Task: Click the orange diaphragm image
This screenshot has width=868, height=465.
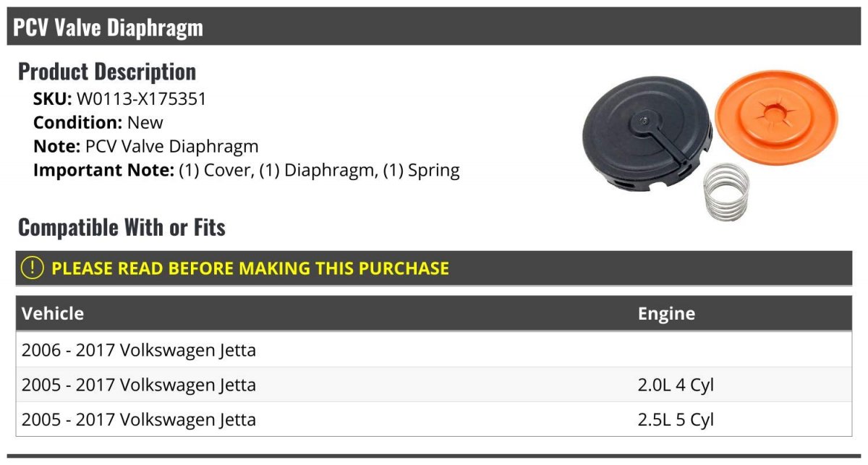Action: click(776, 116)
